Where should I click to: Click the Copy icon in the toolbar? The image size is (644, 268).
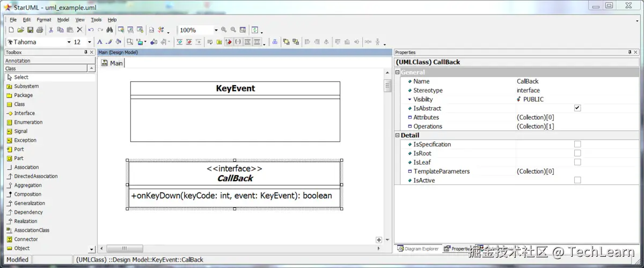60,30
